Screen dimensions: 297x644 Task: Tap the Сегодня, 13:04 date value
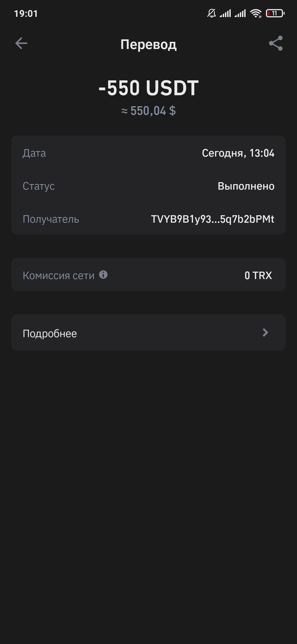click(238, 153)
